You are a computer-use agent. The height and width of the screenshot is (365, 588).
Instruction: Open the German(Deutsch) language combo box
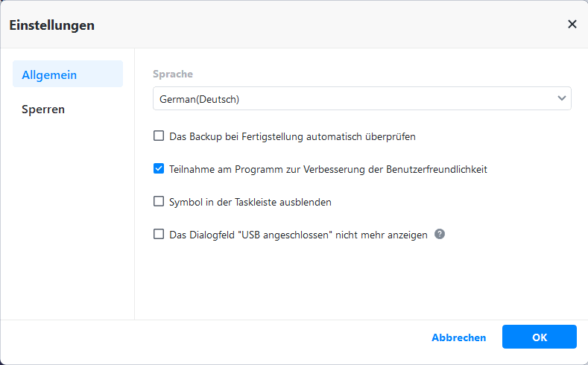coord(358,98)
